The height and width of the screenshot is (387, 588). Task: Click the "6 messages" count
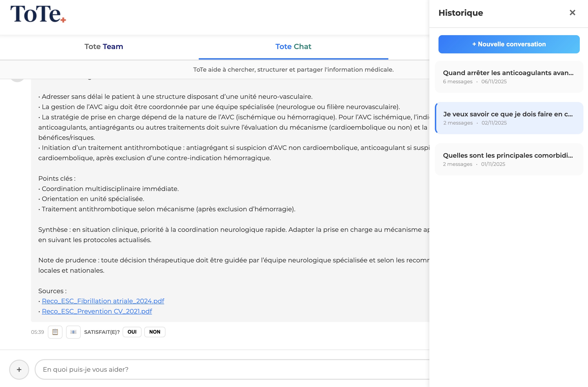(458, 81)
